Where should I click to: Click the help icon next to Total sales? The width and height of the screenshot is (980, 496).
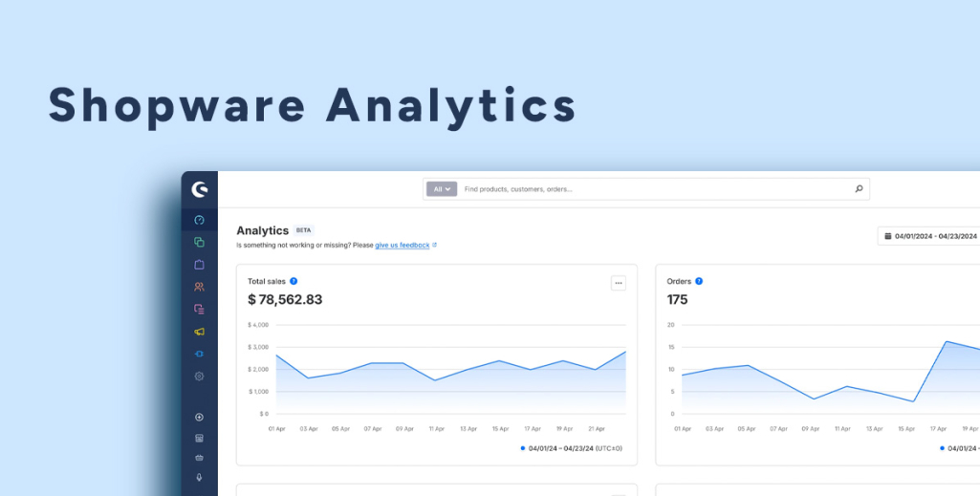294,281
